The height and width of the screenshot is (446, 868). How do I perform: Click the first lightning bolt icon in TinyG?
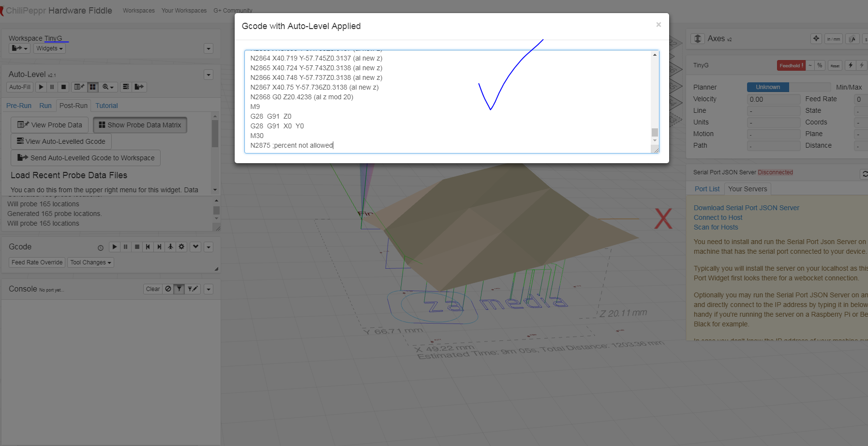point(851,65)
